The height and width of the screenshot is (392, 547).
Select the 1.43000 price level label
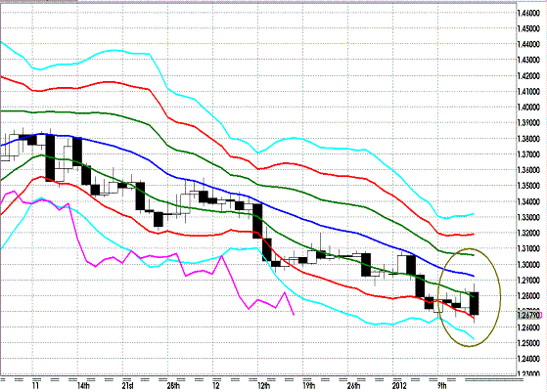click(x=528, y=61)
